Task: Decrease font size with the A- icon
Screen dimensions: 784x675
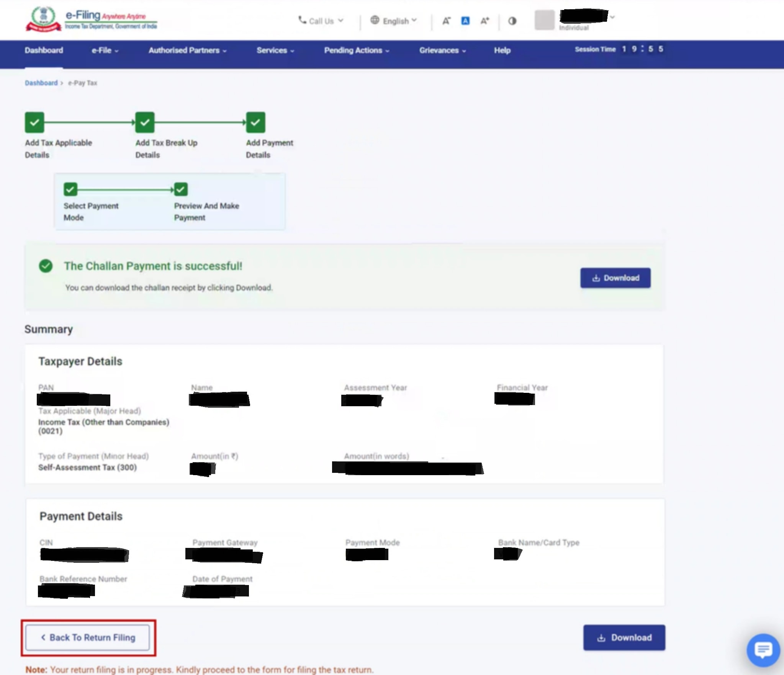Action: point(446,21)
